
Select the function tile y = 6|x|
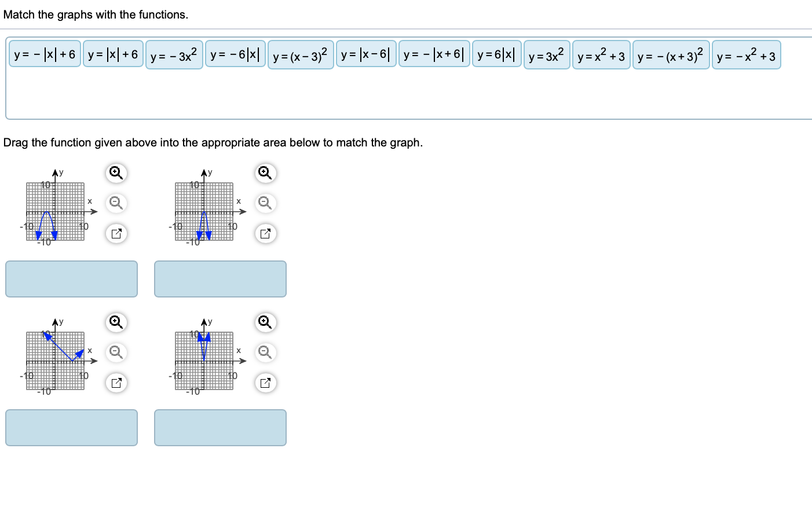click(496, 55)
